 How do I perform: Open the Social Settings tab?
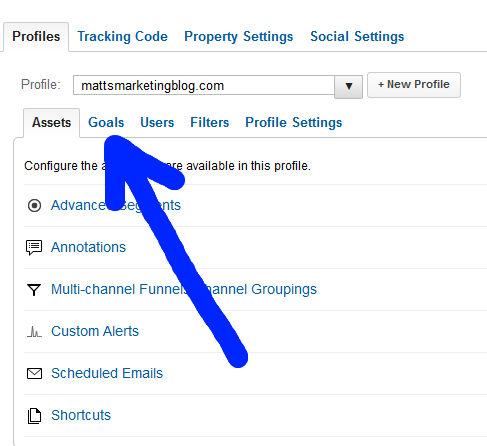tap(357, 37)
